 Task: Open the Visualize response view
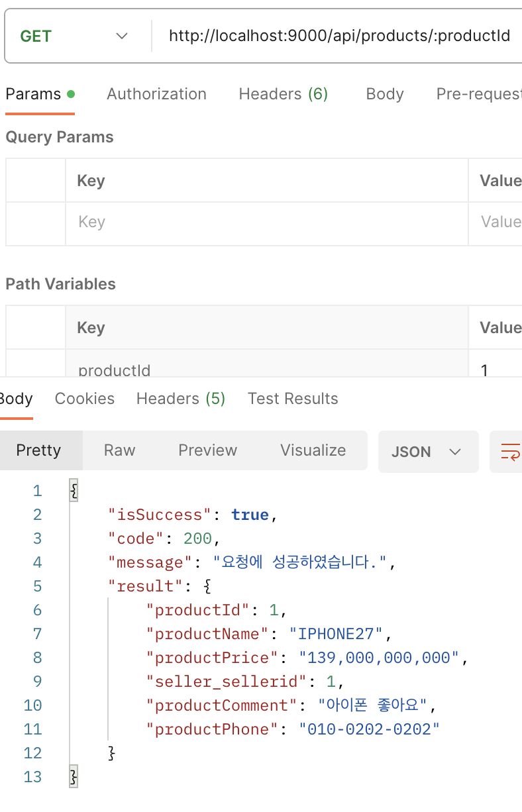click(x=313, y=450)
